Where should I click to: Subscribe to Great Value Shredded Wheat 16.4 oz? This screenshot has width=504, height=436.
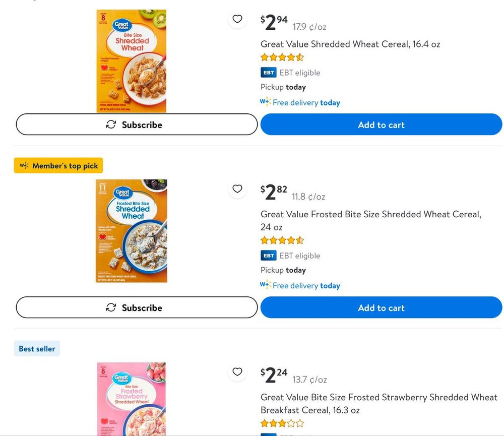[x=137, y=124]
